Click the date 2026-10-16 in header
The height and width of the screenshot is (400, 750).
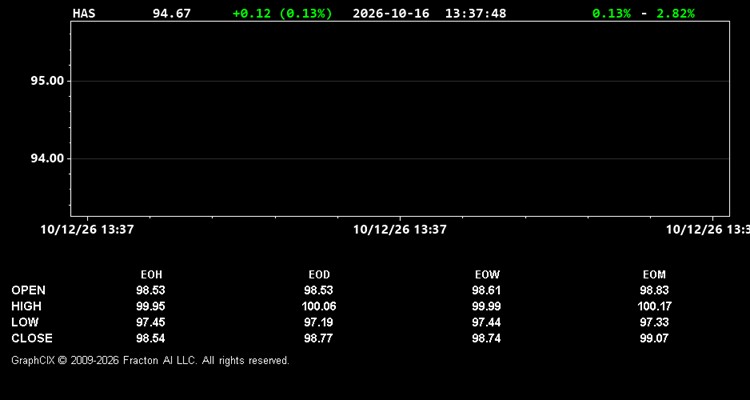[391, 13]
